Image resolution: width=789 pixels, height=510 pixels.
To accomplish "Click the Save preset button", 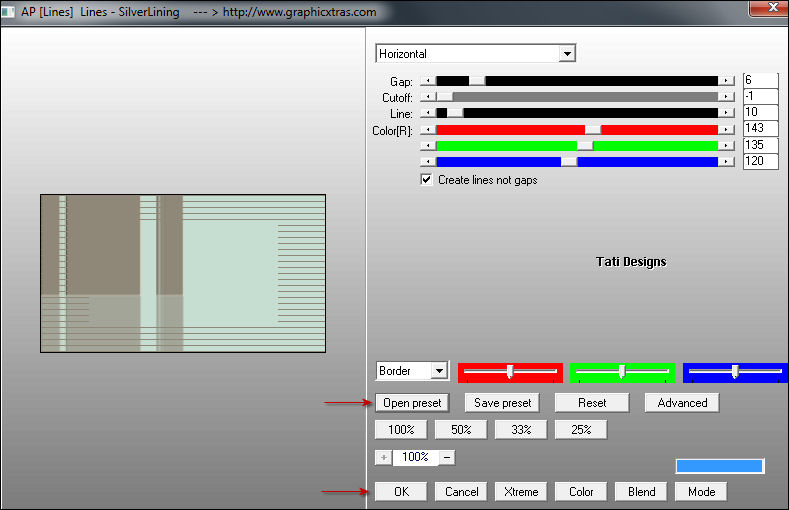I will coord(502,403).
